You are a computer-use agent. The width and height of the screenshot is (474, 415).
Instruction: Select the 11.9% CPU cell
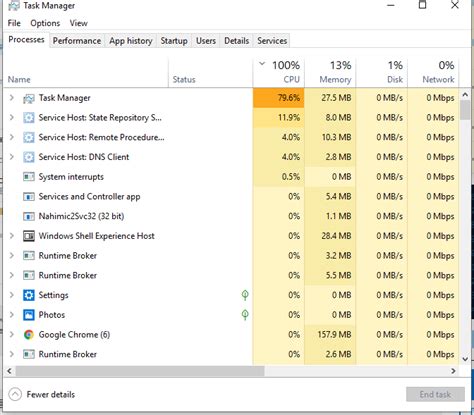(x=279, y=118)
